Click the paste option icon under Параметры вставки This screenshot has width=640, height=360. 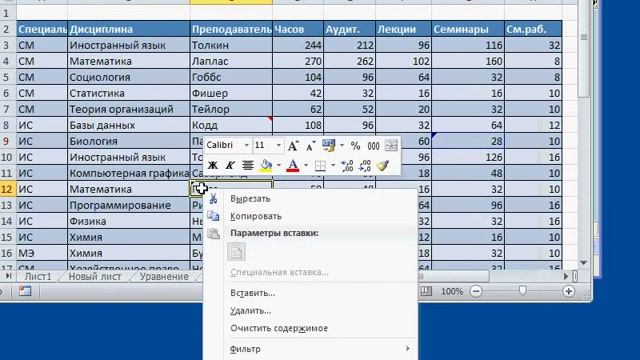[x=236, y=251]
